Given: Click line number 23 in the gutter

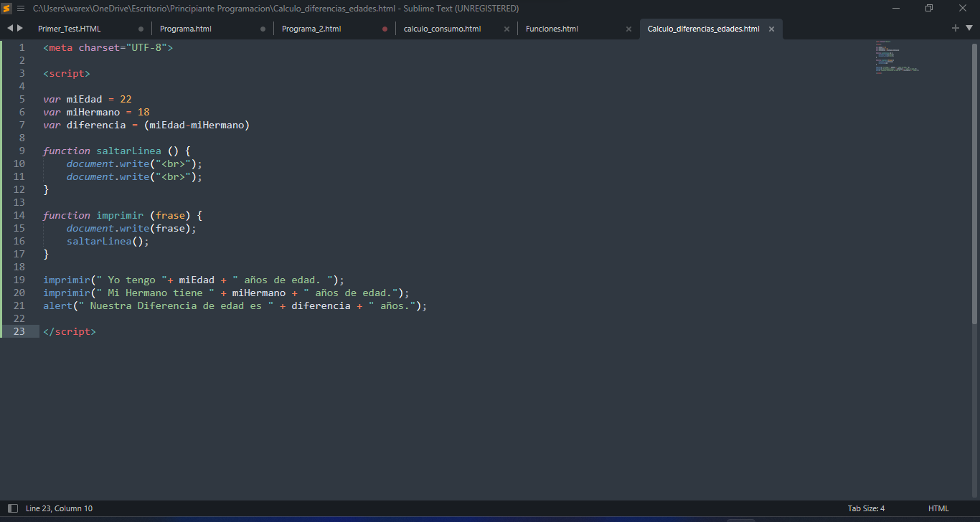Looking at the screenshot, I should tap(19, 331).
